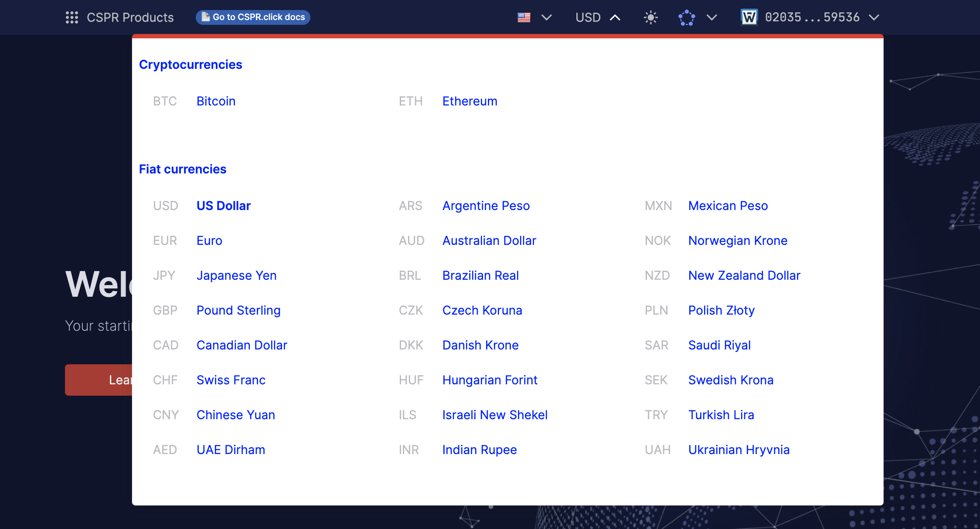The height and width of the screenshot is (529, 980).
Task: Pick Japanese Yen currency
Action: [x=236, y=275]
